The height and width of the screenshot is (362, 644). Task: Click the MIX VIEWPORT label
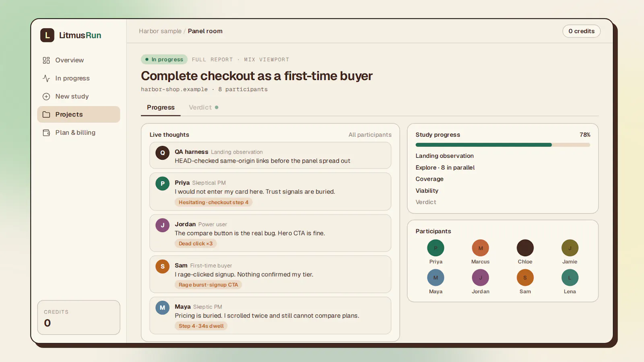266,60
